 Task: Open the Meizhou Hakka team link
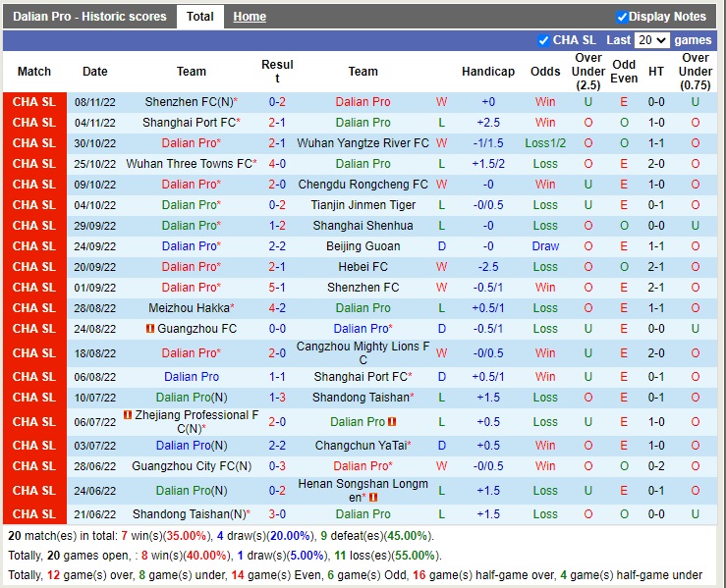point(189,308)
